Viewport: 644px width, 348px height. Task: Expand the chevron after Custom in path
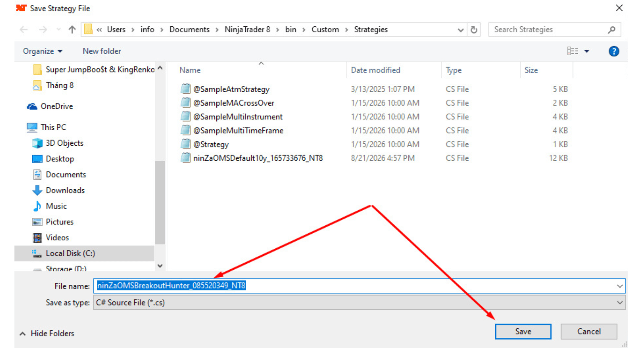point(347,30)
